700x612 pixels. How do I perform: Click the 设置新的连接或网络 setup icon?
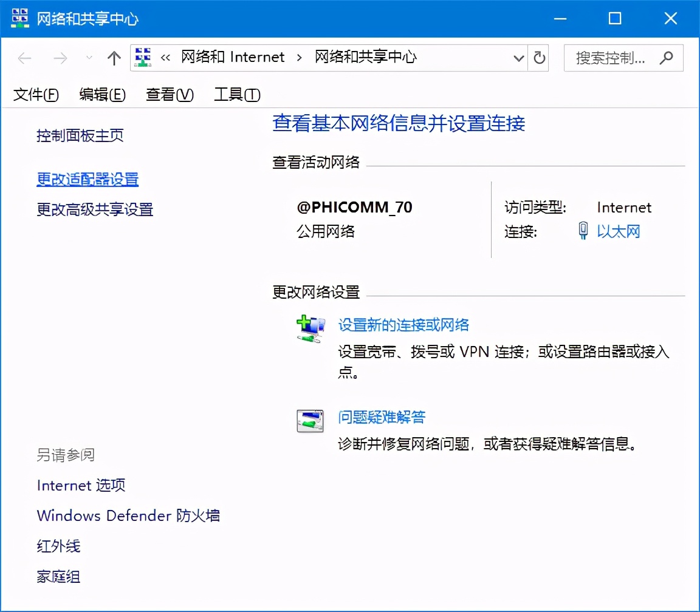pyautogui.click(x=311, y=328)
